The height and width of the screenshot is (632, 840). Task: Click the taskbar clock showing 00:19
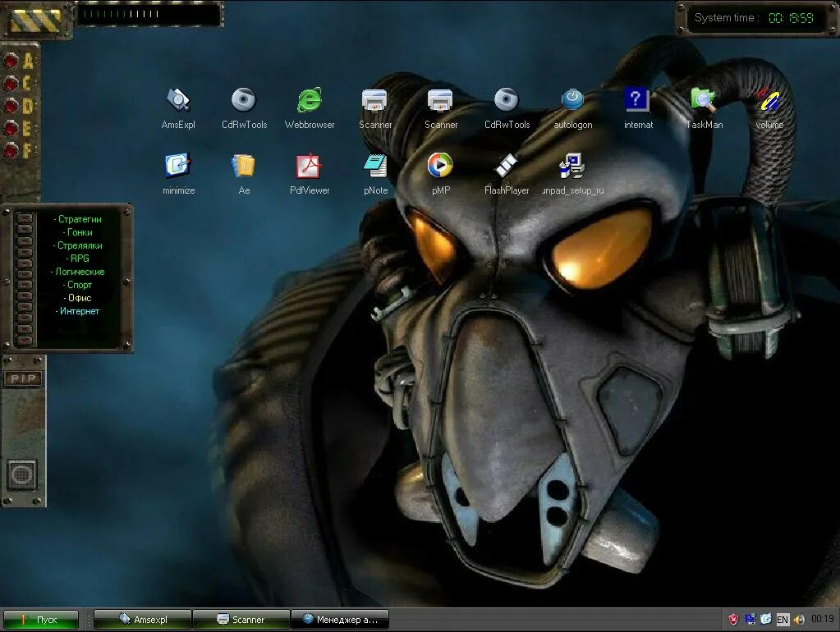822,619
